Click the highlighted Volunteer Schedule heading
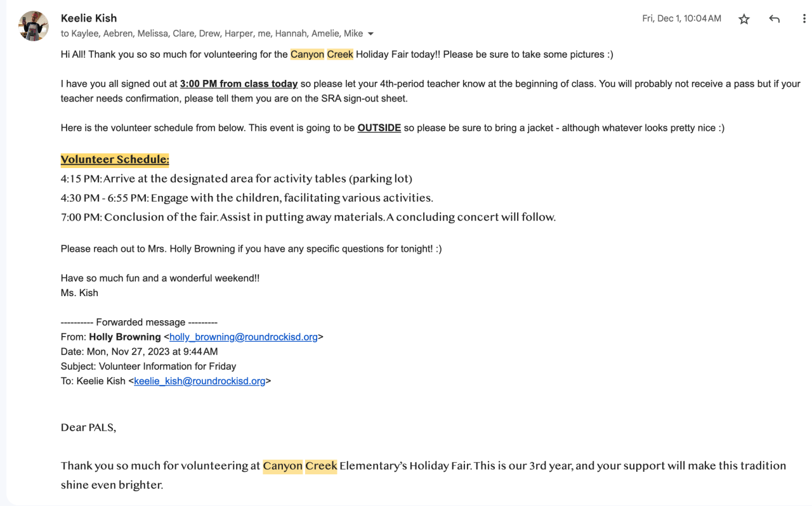The image size is (812, 506). tap(115, 159)
